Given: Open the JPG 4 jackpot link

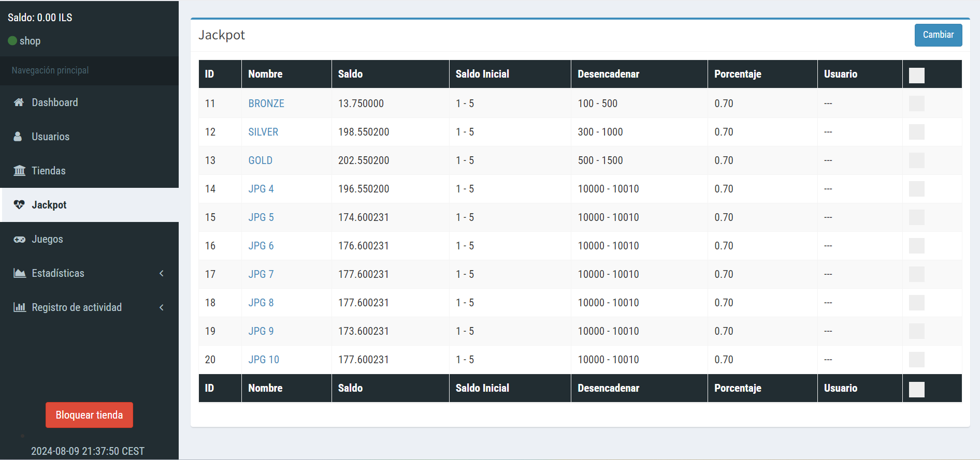Looking at the screenshot, I should [x=261, y=189].
